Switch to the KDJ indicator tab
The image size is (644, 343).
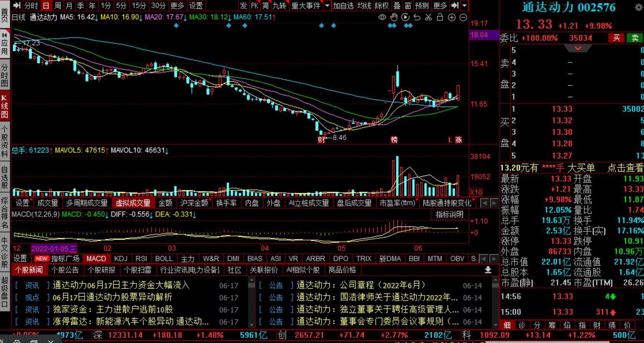point(121,258)
